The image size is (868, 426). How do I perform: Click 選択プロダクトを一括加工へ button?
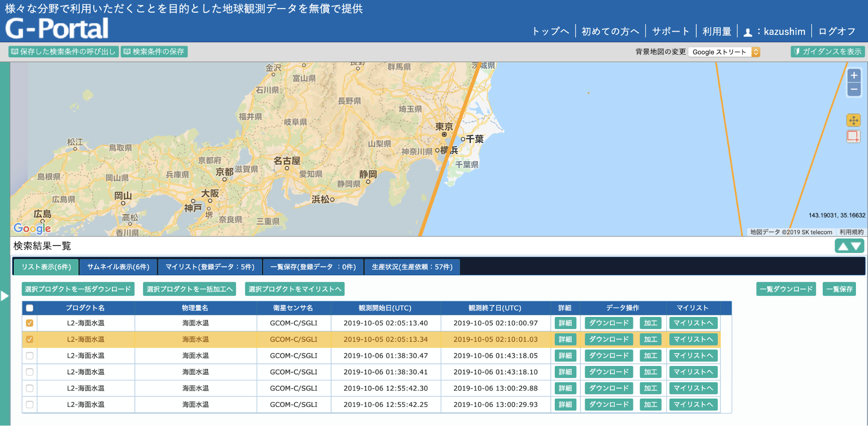click(x=189, y=289)
